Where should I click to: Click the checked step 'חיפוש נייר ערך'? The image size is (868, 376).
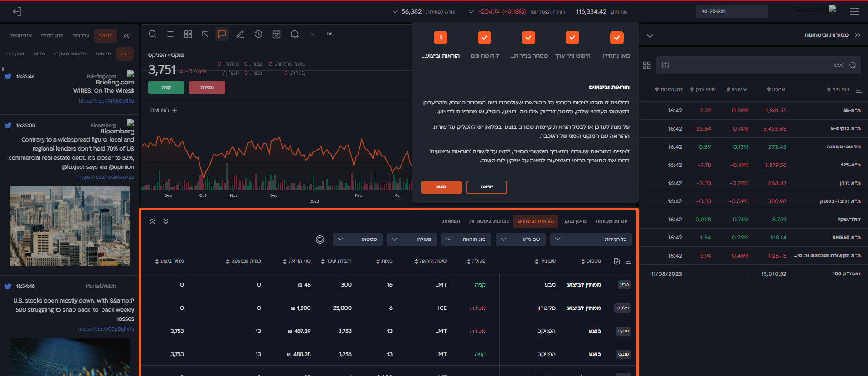click(x=572, y=38)
